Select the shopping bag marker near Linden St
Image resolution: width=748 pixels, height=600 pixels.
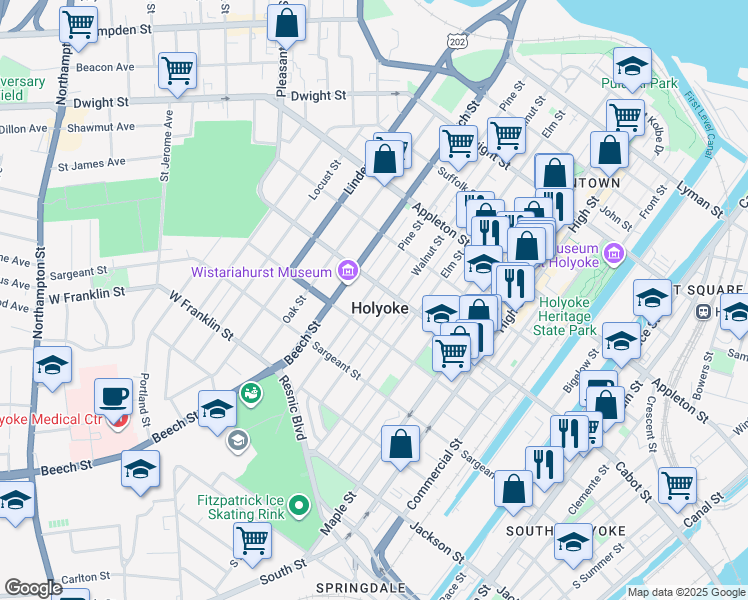[384, 159]
